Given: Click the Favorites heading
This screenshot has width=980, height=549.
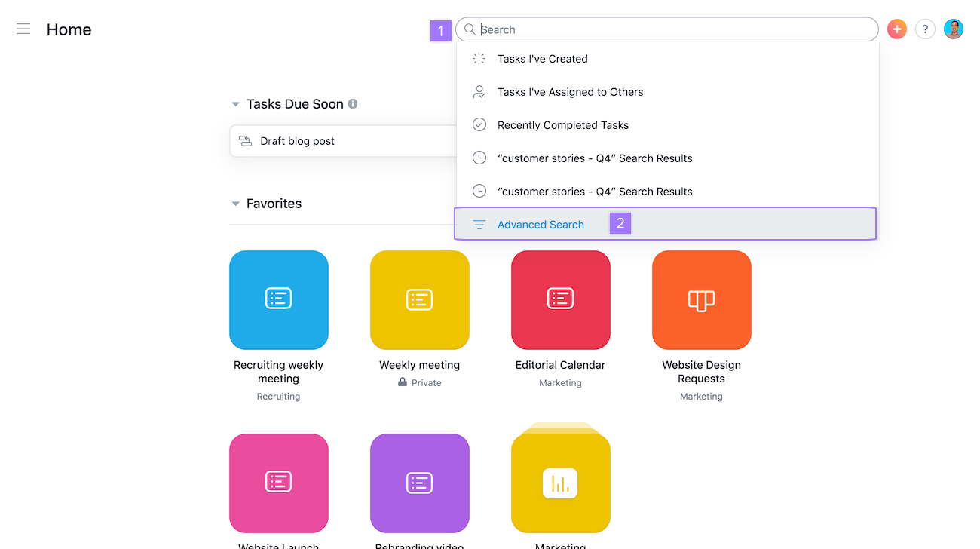Looking at the screenshot, I should pos(274,204).
